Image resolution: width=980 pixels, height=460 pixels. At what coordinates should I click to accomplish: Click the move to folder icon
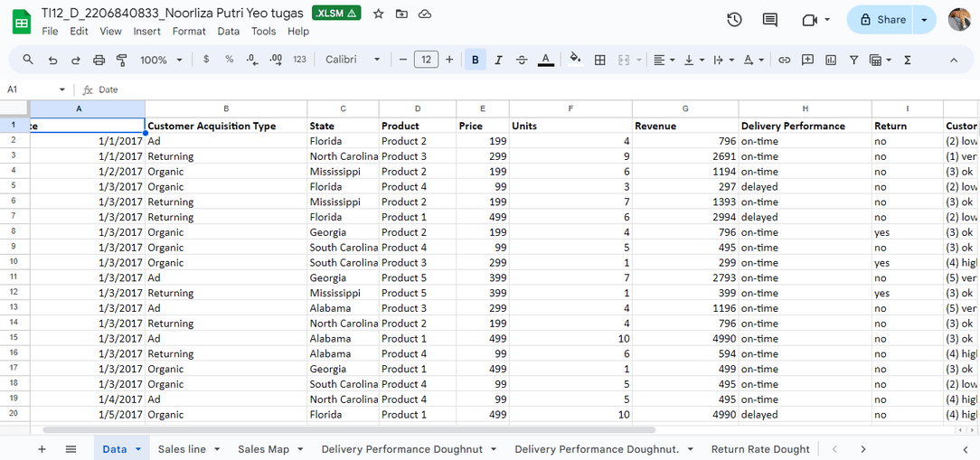tap(401, 14)
